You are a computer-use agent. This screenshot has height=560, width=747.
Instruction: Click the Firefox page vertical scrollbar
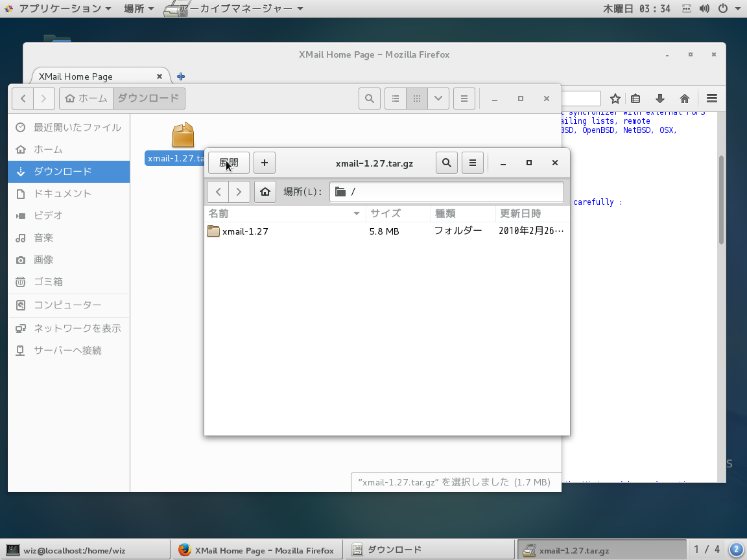(x=721, y=200)
